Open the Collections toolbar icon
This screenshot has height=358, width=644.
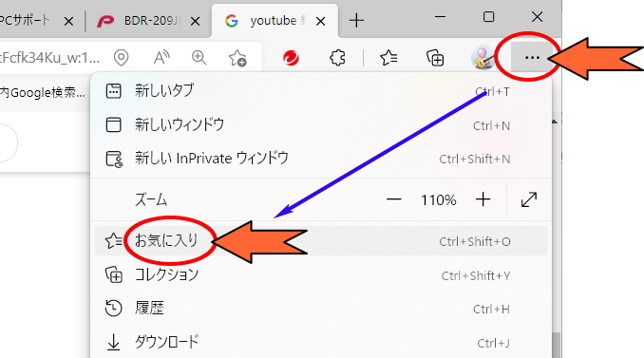(435, 58)
